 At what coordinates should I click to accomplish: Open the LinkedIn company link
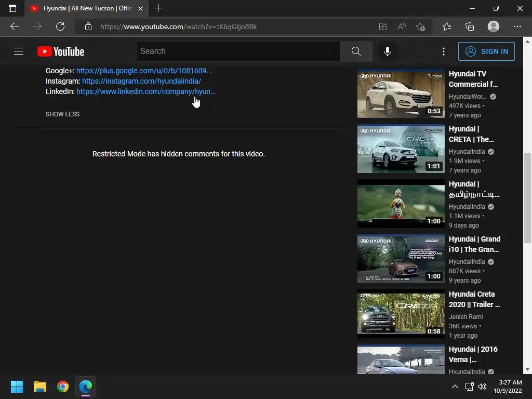[x=145, y=91]
